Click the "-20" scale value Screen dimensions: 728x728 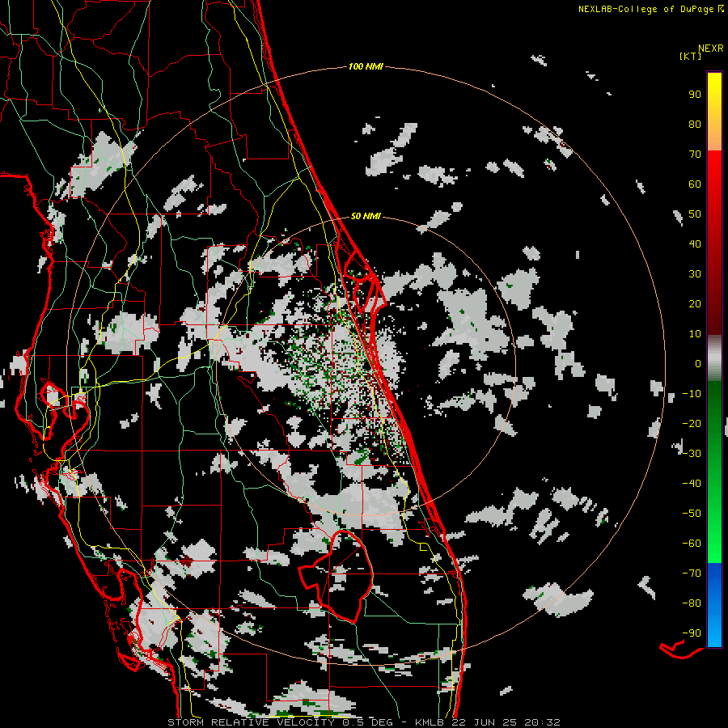(x=692, y=424)
